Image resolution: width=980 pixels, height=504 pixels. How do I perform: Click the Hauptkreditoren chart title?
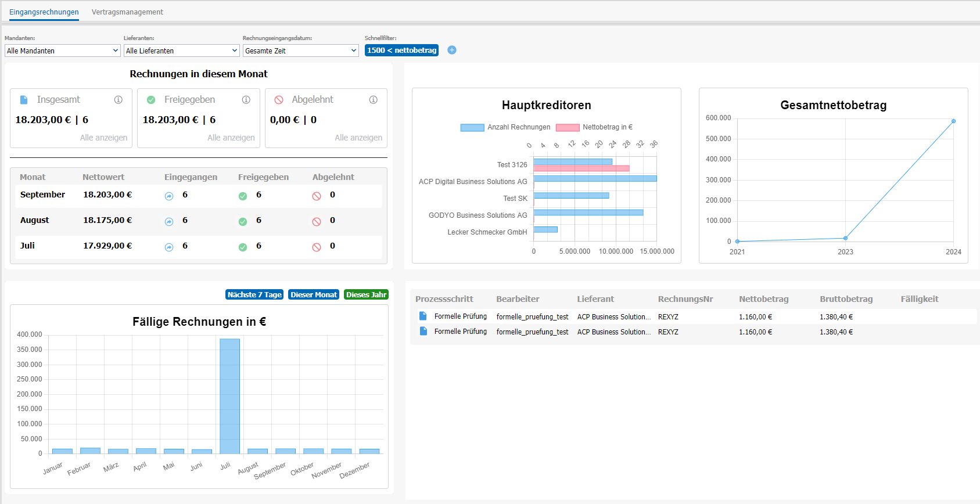click(x=547, y=105)
